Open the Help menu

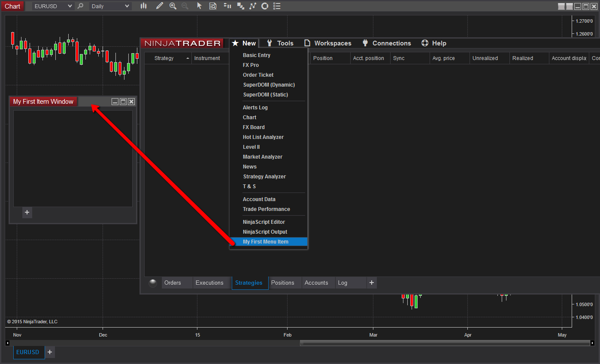(434, 43)
